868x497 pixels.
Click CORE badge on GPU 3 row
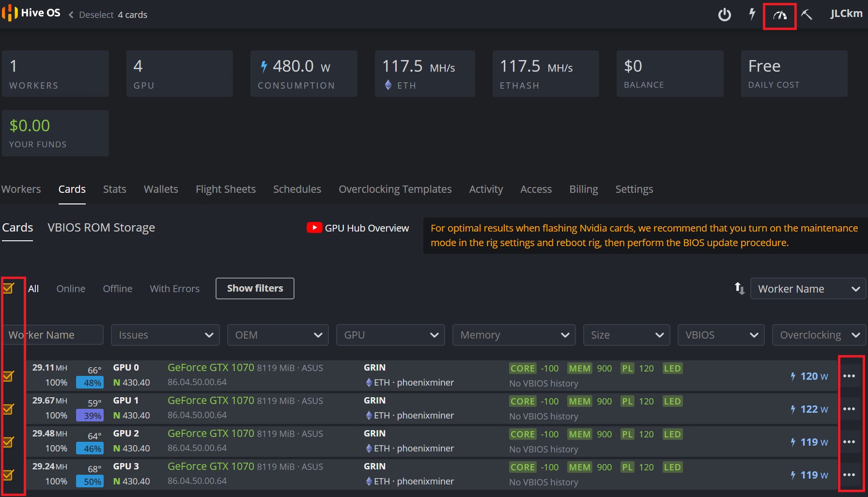tap(523, 467)
